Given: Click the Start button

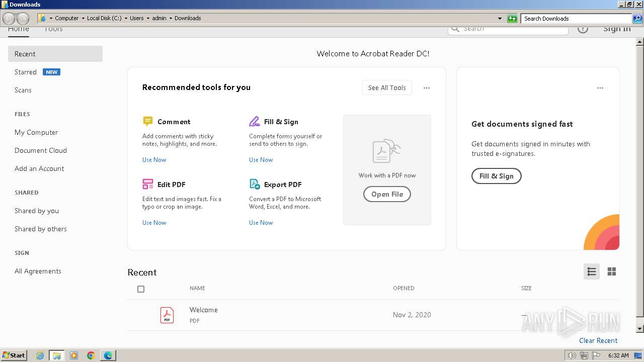Looking at the screenshot, I should [14, 355].
